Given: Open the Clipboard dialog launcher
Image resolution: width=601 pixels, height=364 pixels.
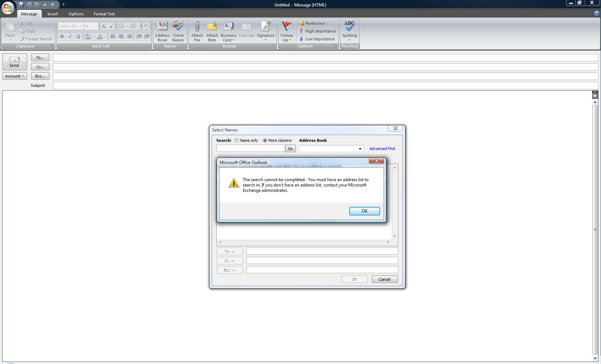Looking at the screenshot, I should 52,46.
